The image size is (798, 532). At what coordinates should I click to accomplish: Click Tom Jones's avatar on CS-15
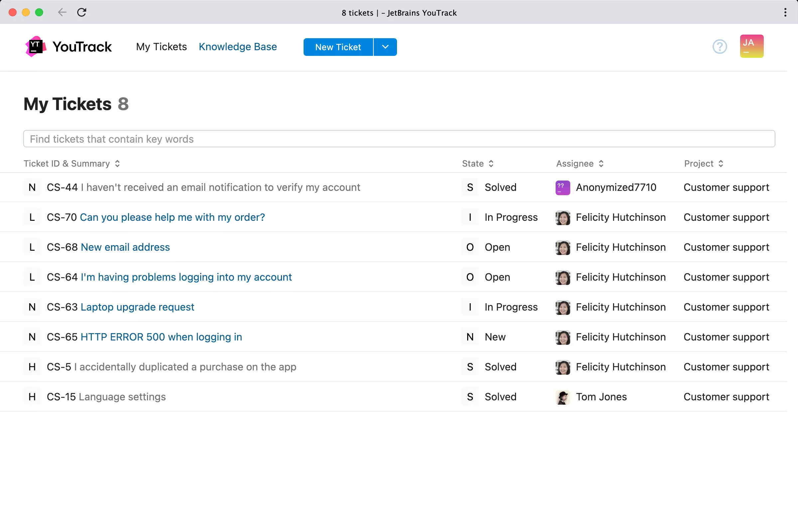click(562, 397)
